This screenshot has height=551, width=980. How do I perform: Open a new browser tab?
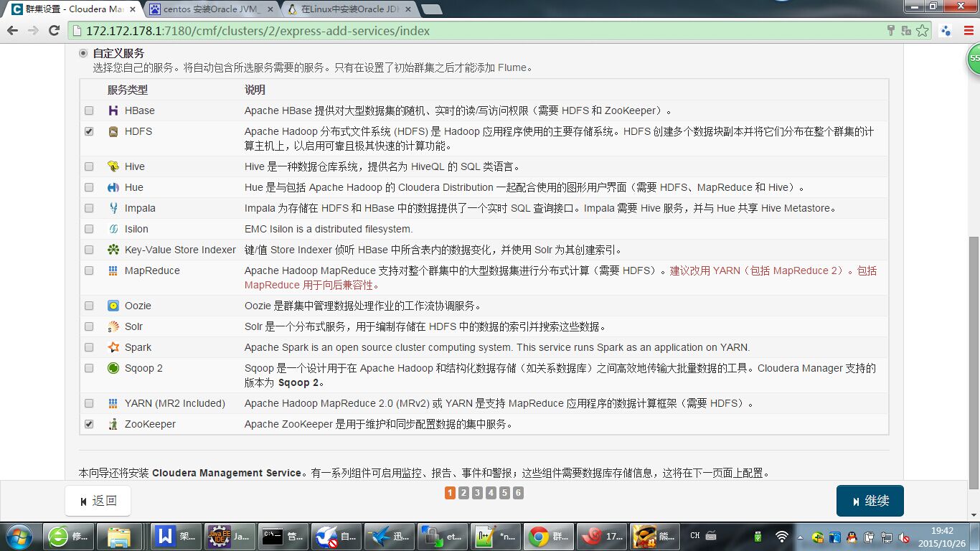coord(431,9)
